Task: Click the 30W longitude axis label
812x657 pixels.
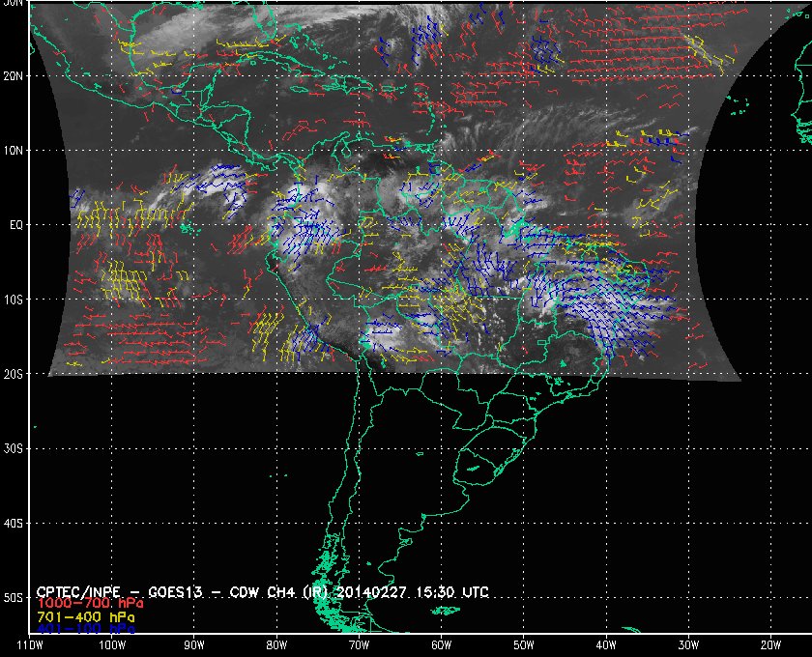Action: coord(687,644)
